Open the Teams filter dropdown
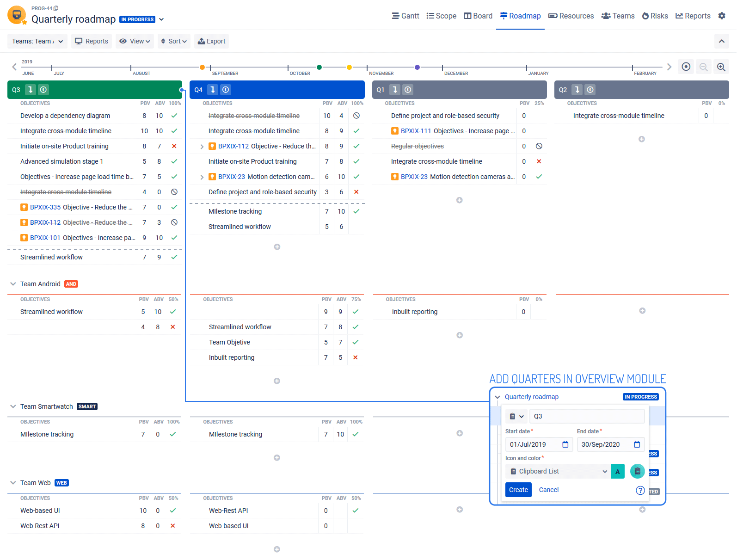The height and width of the screenshot is (560, 737). 37,41
